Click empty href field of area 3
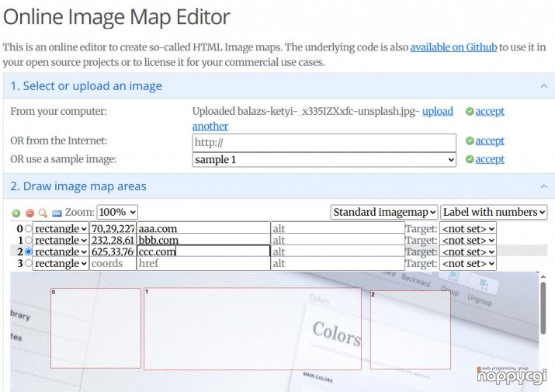The height and width of the screenshot is (392, 555). pos(203,263)
